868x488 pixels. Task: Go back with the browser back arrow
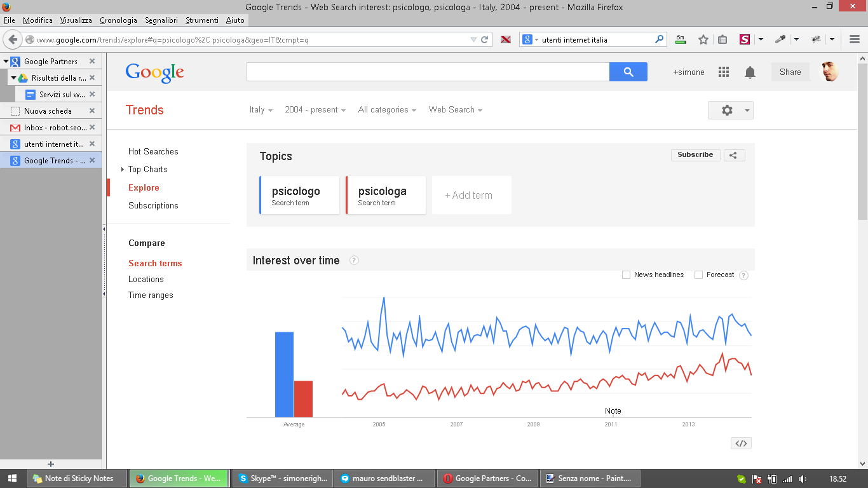click(x=13, y=39)
